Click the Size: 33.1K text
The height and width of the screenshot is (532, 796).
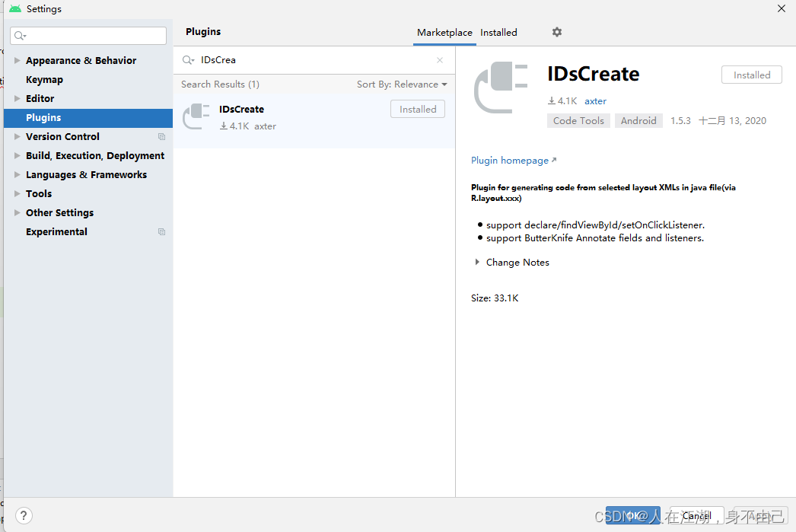click(495, 298)
